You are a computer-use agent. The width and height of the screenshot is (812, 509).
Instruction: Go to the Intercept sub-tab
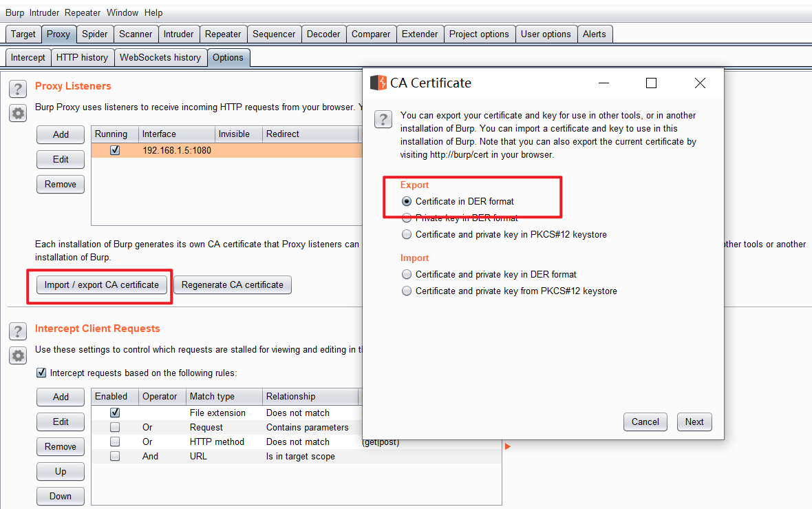pos(28,58)
